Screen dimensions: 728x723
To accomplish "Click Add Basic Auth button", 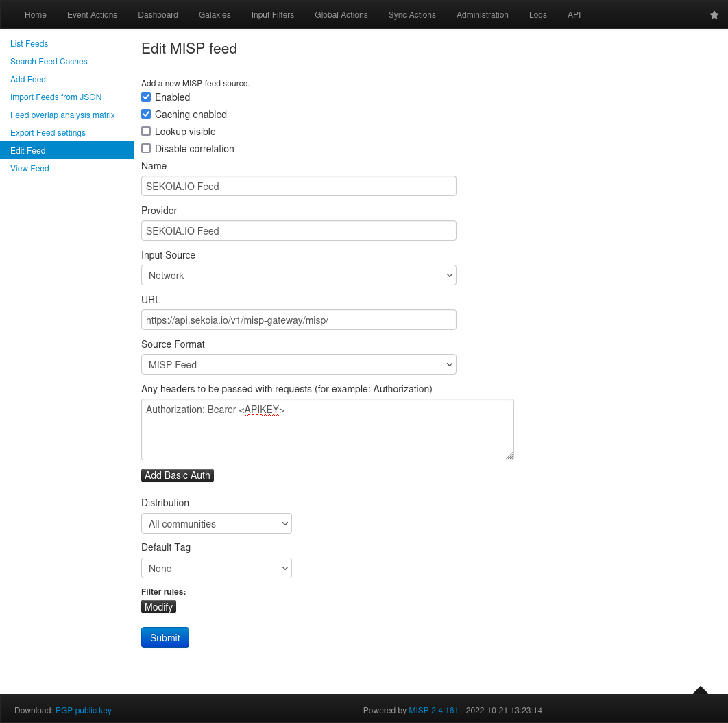I will click(x=177, y=475).
